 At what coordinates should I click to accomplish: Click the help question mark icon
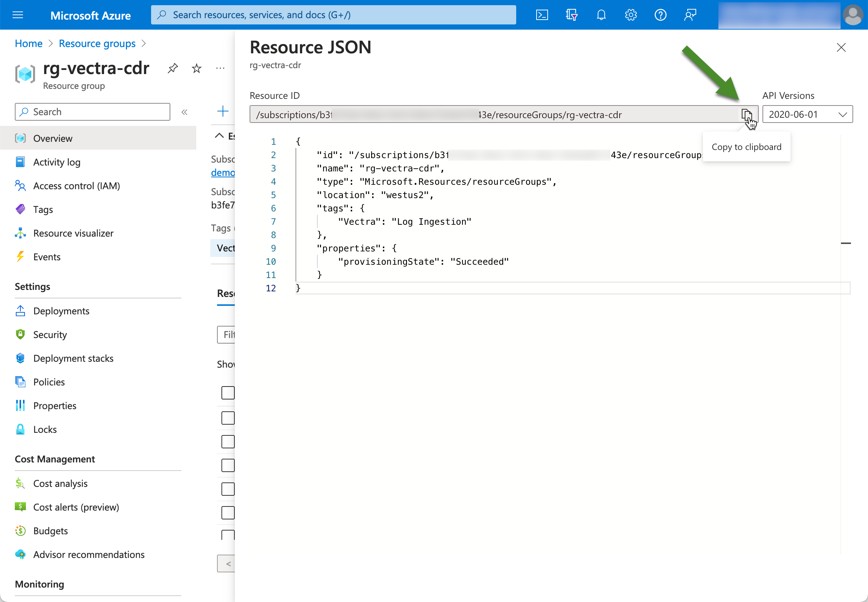660,15
